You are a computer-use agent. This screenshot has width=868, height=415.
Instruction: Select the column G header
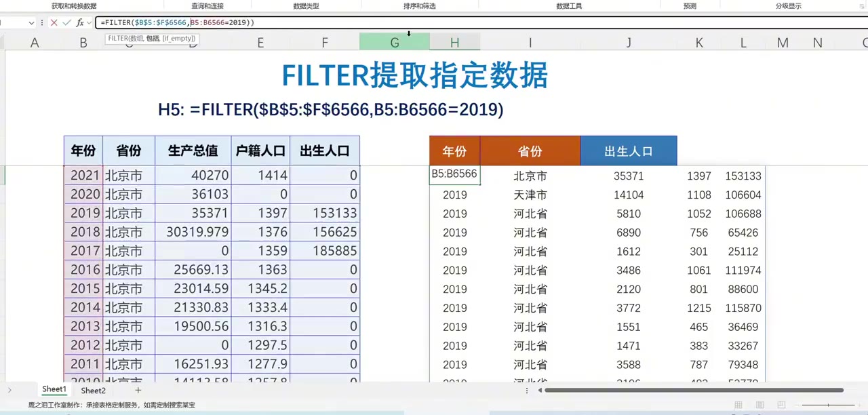(395, 43)
